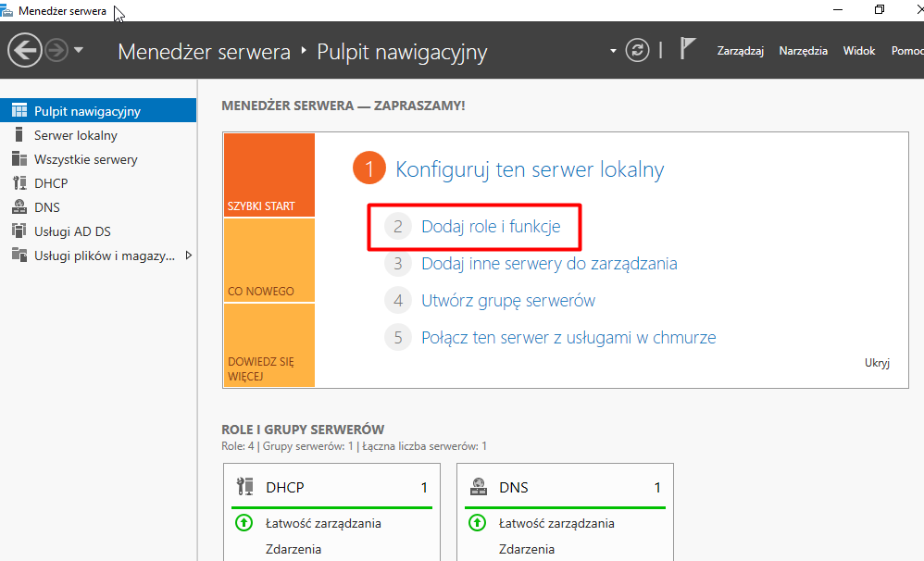
Task: Select the CO NOWEGO orange tile
Action: point(268,260)
